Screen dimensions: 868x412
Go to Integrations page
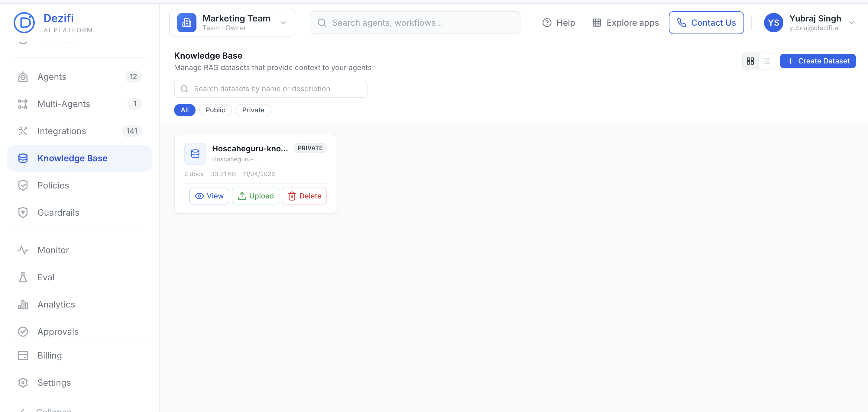[79, 131]
